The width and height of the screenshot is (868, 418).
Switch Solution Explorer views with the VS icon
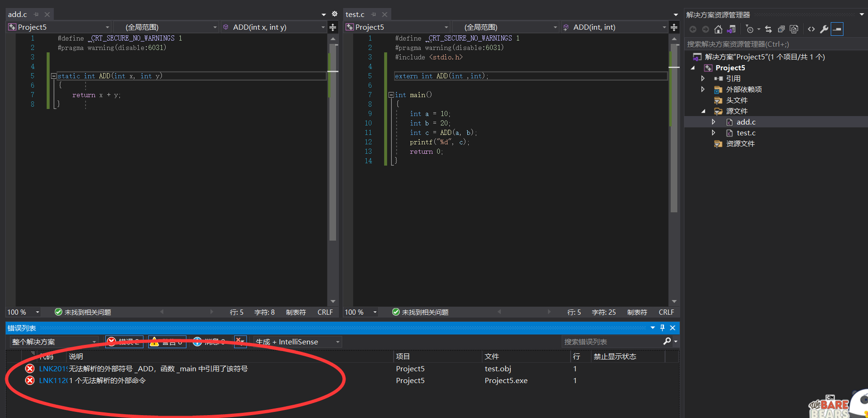coord(731,29)
